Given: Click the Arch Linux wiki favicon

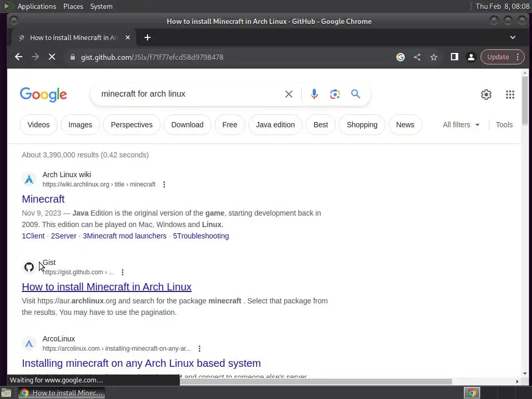Looking at the screenshot, I should (29, 179).
